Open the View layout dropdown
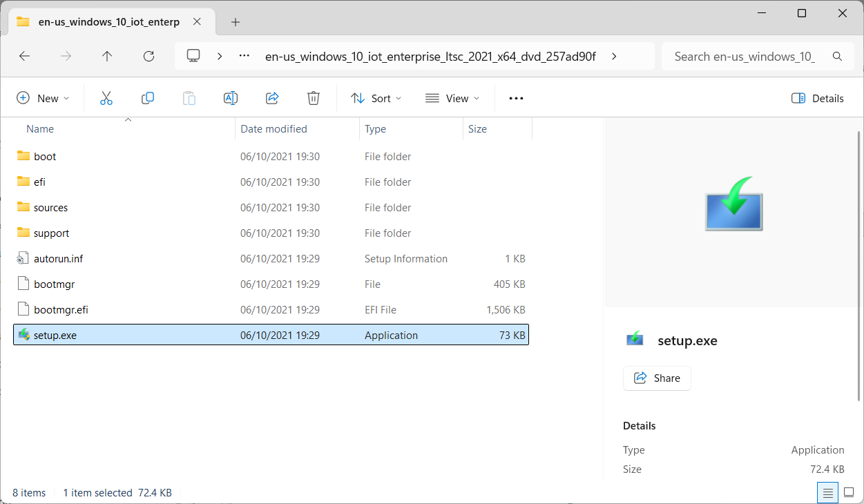Image resolution: width=864 pixels, height=504 pixels. click(452, 98)
